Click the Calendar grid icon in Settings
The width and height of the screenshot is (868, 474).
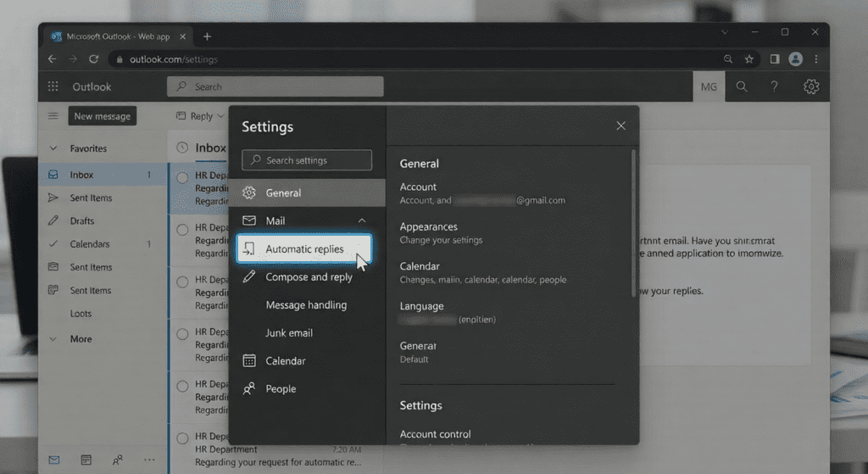pyautogui.click(x=249, y=360)
